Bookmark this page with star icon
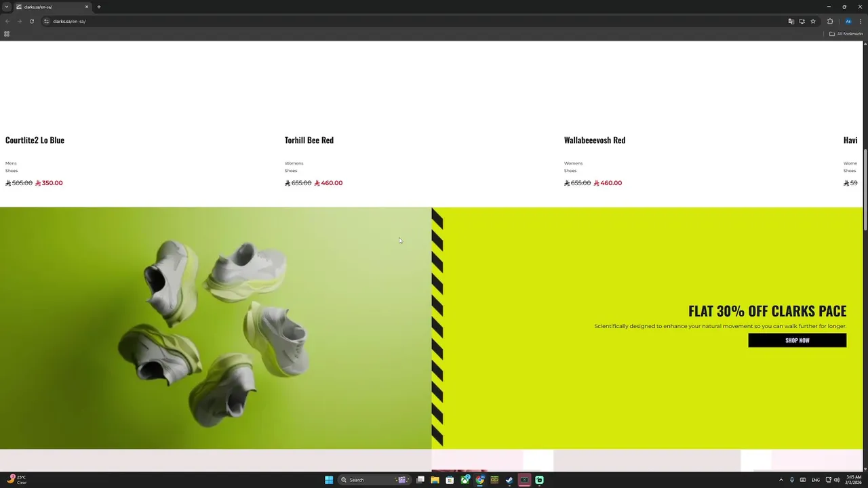Viewport: 868px width, 488px height. coord(813,21)
